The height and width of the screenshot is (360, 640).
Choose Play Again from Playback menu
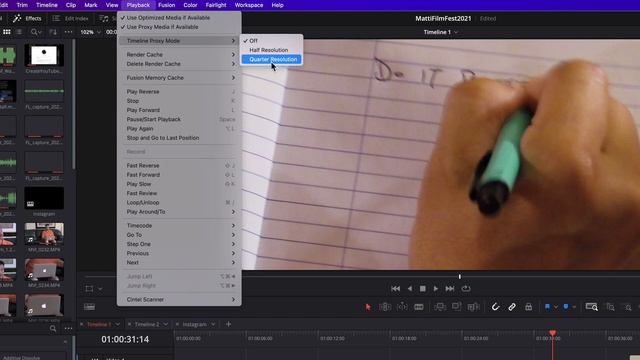[x=179, y=129]
